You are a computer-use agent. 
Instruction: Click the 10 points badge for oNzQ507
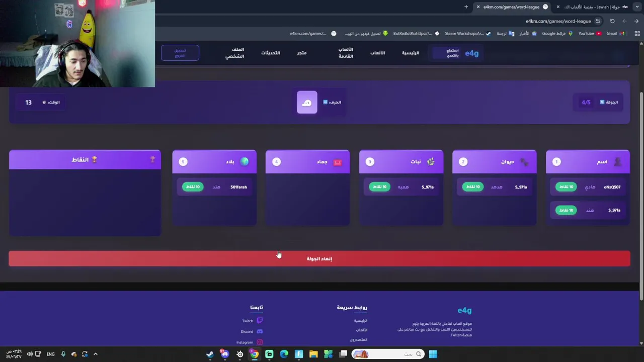point(566,187)
